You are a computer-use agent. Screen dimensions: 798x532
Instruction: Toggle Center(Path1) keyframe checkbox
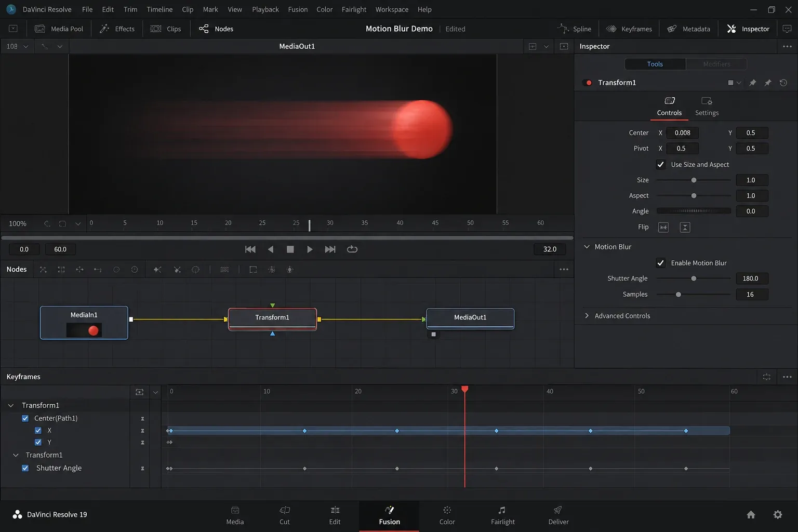[x=25, y=418]
